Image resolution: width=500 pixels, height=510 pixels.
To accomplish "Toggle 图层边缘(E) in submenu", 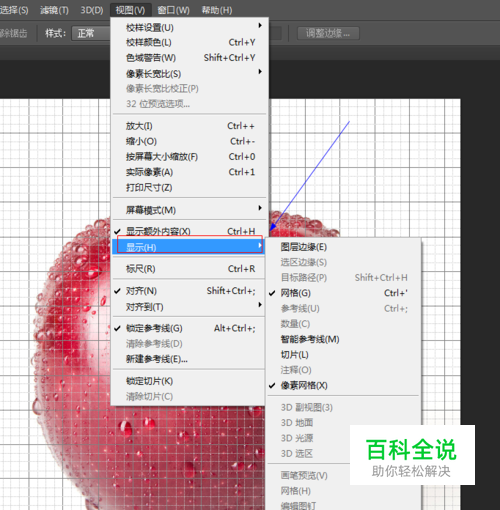I will (343, 247).
